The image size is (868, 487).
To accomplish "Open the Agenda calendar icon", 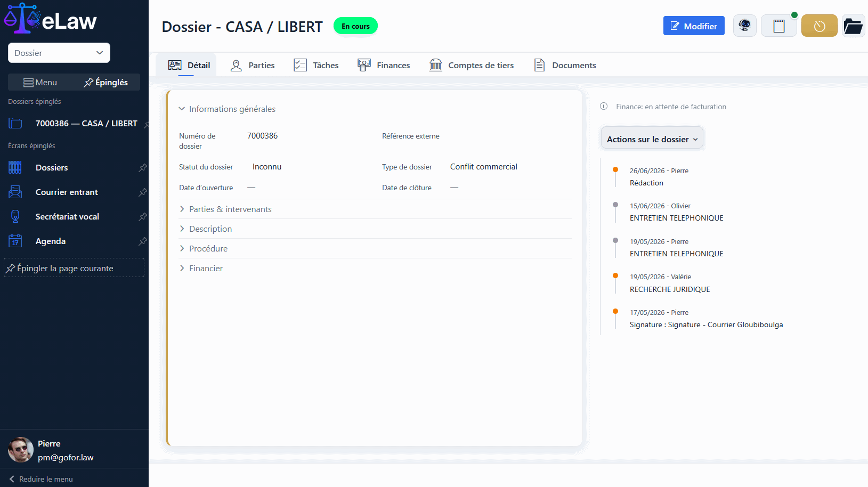I will (15, 241).
